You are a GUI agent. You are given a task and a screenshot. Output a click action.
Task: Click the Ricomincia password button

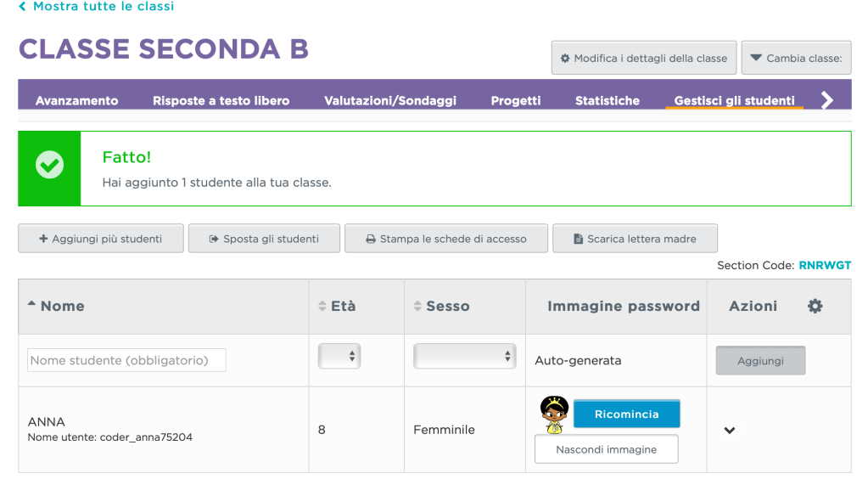point(627,414)
